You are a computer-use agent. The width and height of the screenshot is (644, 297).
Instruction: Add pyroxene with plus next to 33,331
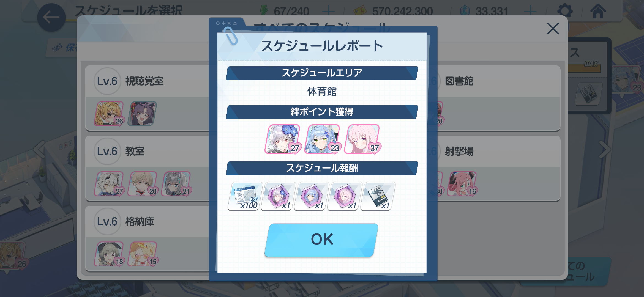point(530,11)
